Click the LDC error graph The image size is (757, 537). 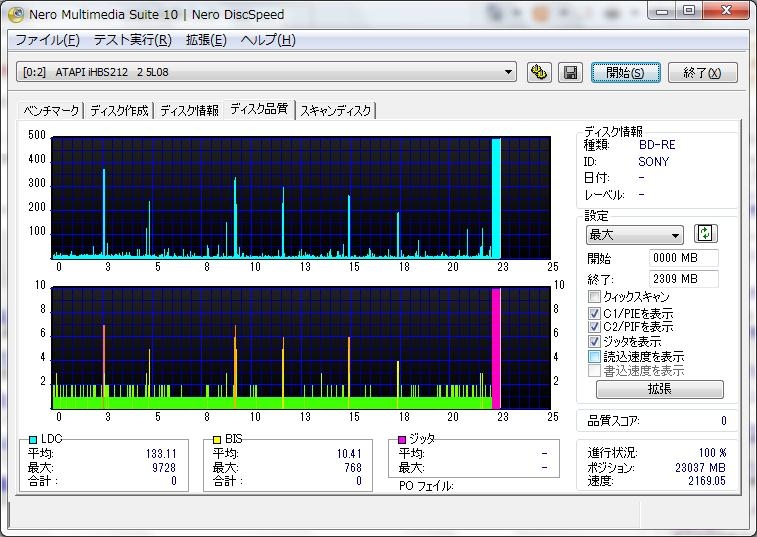(x=301, y=198)
